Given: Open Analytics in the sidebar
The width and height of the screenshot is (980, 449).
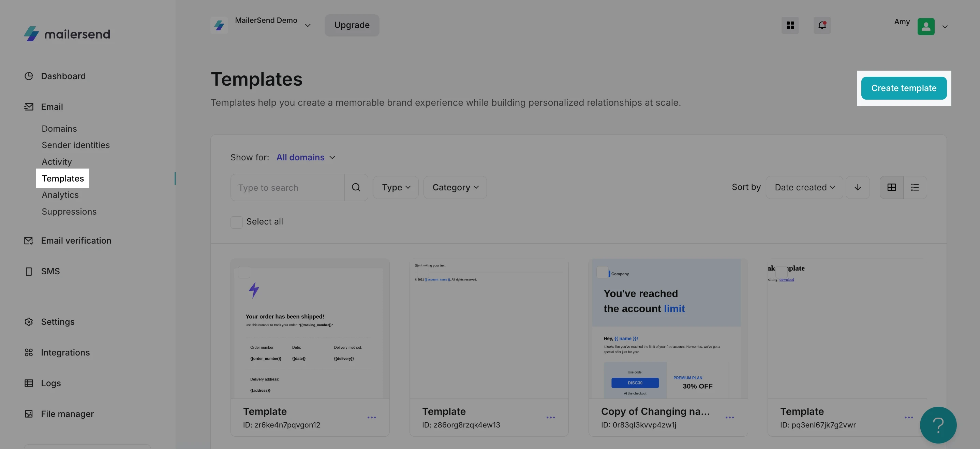Looking at the screenshot, I should [60, 195].
